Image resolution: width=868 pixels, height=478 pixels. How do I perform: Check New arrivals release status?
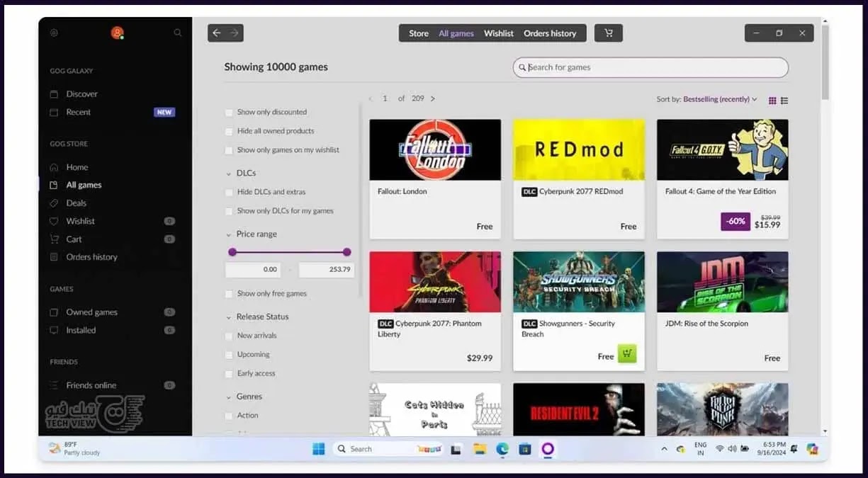pyautogui.click(x=229, y=336)
